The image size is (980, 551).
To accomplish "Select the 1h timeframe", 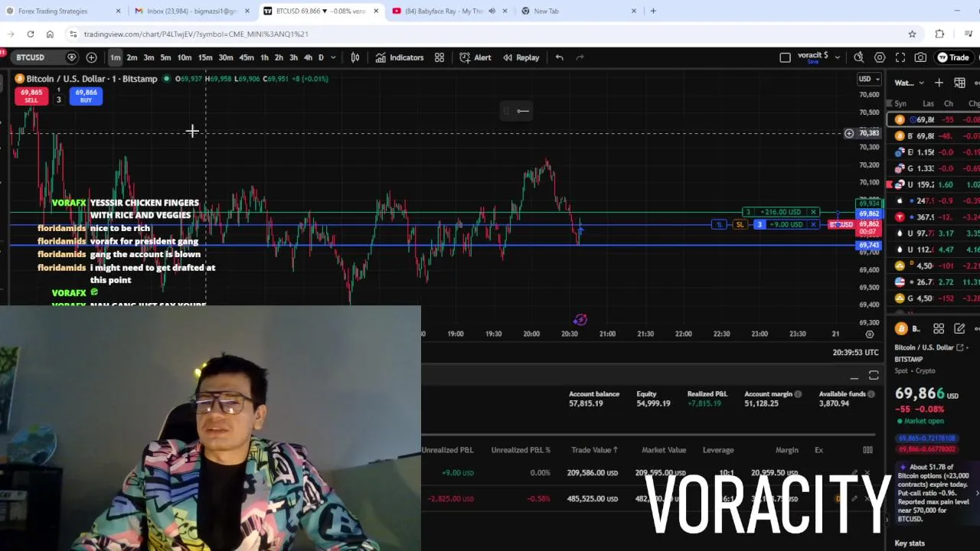I will (x=264, y=57).
